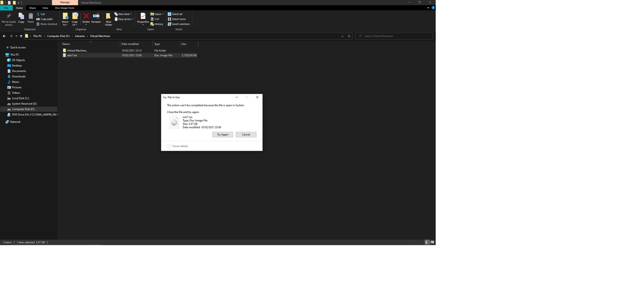This screenshot has width=644, height=288.
Task: Click the Delete icon in ribbon
Action: [x=86, y=17]
